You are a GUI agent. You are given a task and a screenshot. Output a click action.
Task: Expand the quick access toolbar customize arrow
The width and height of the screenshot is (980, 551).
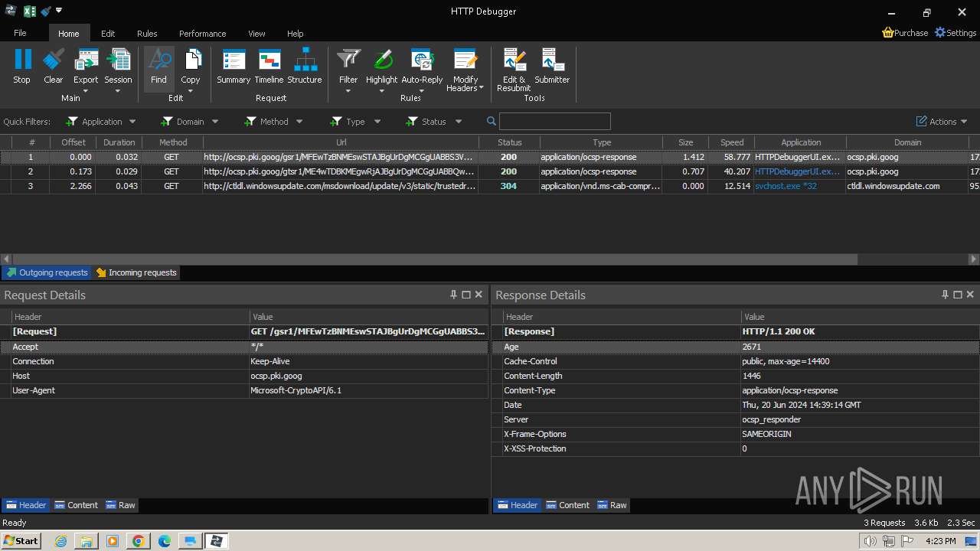(x=59, y=11)
